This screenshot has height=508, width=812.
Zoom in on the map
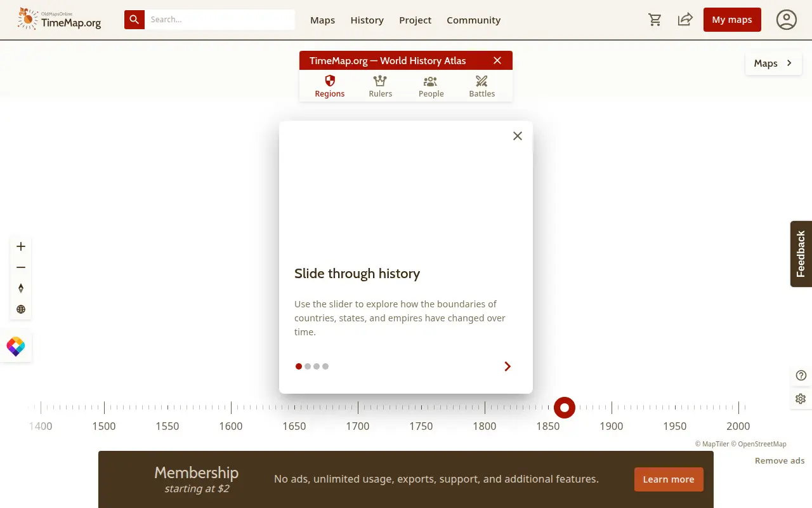click(21, 246)
